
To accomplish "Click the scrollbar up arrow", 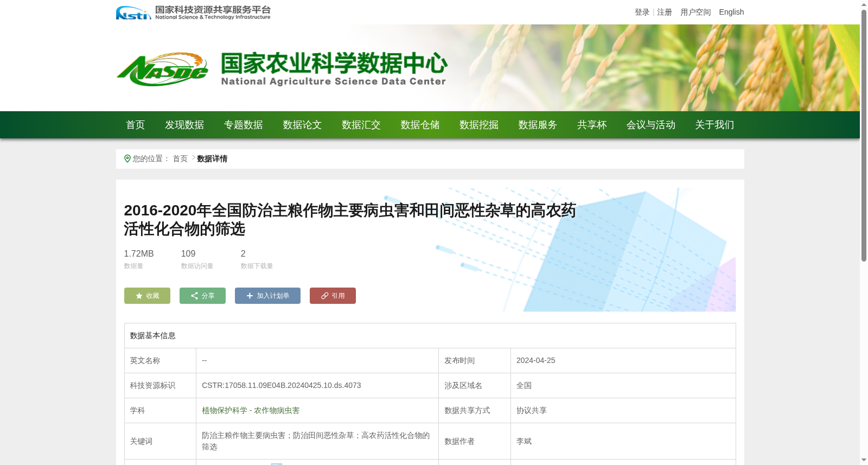I will coord(864,4).
